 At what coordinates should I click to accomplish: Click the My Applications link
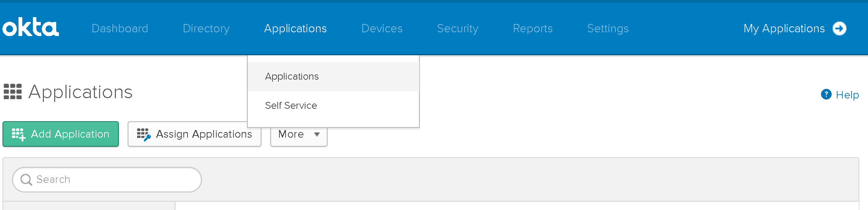784,28
